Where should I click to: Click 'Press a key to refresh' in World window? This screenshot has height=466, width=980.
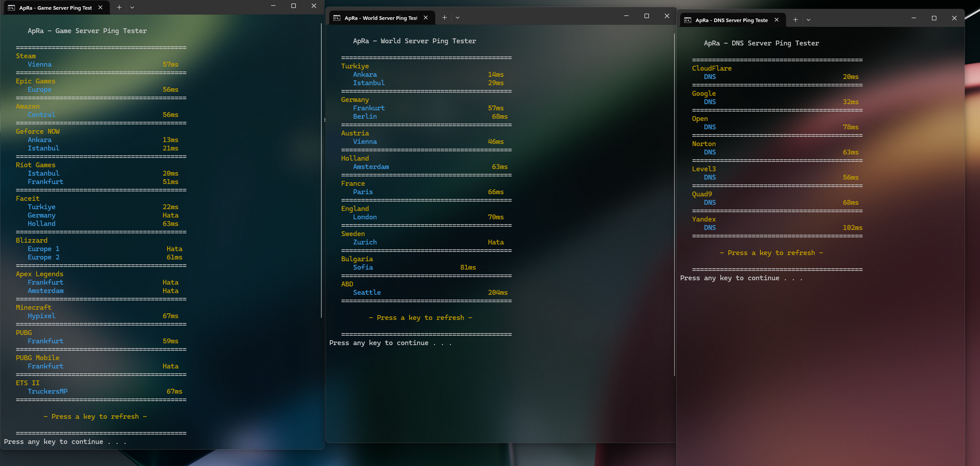[421, 318]
